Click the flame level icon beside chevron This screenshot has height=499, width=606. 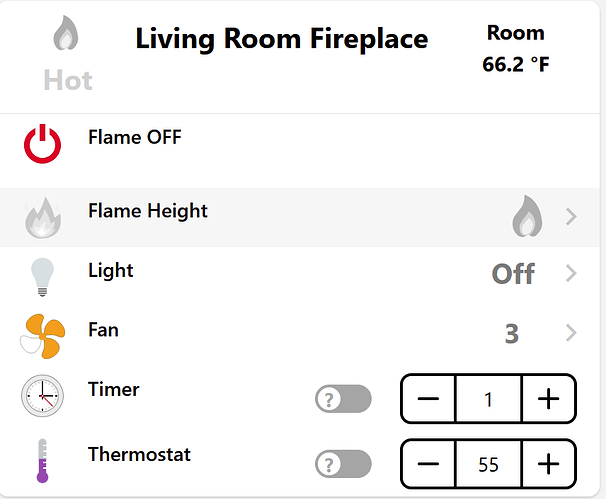pos(527,216)
